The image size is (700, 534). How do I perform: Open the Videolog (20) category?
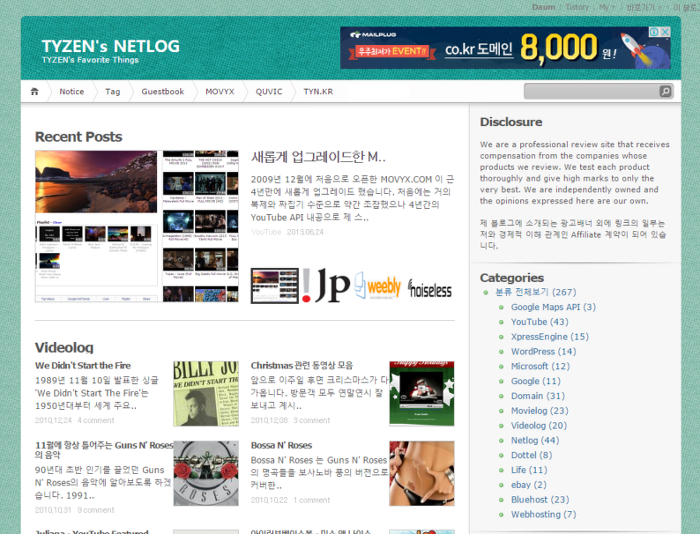coord(539,425)
